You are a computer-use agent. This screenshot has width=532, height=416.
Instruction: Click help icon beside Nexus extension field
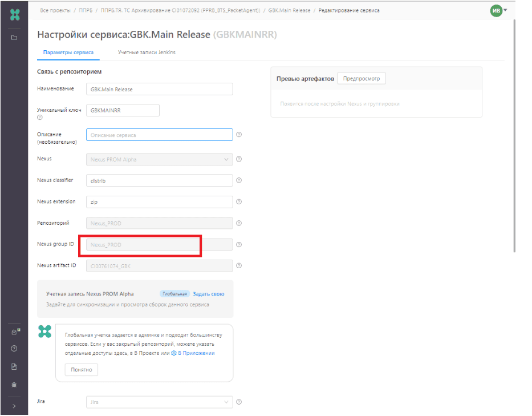coord(239,202)
